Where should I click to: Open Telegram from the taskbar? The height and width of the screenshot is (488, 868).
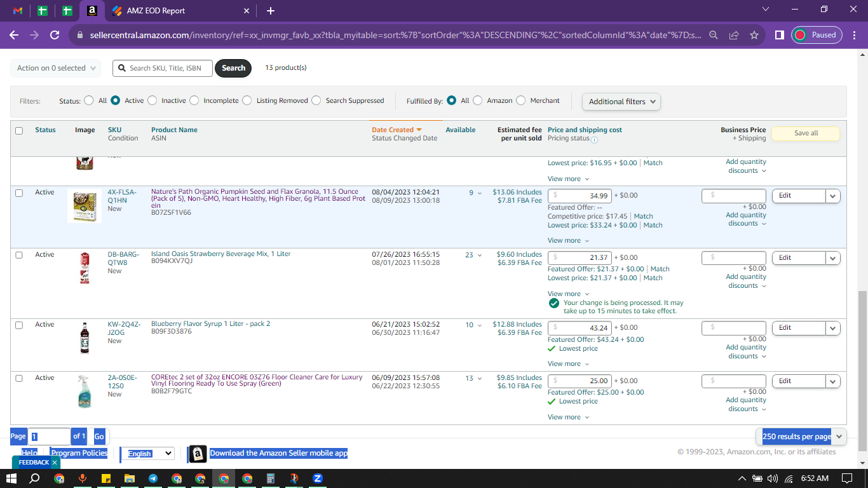tap(153, 478)
